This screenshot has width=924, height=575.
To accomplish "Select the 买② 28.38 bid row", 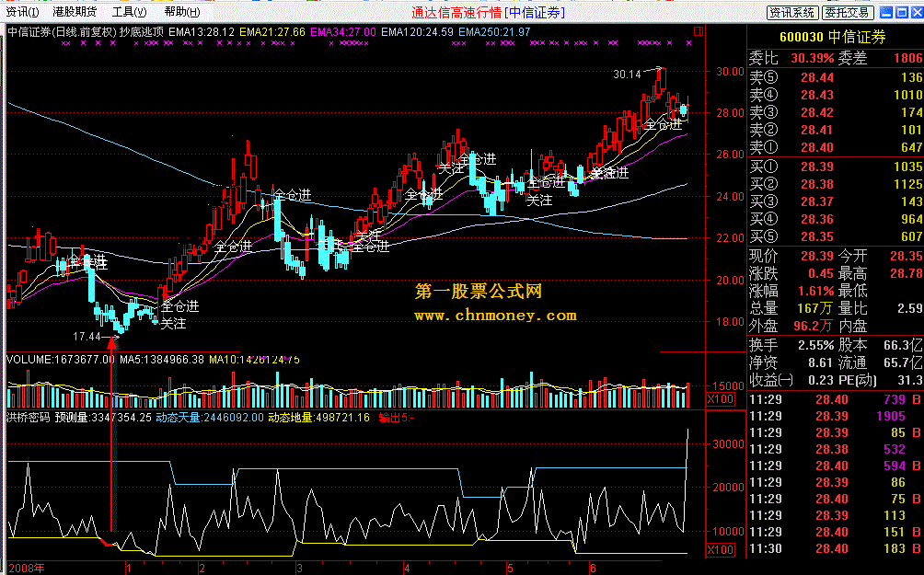I will (835, 184).
